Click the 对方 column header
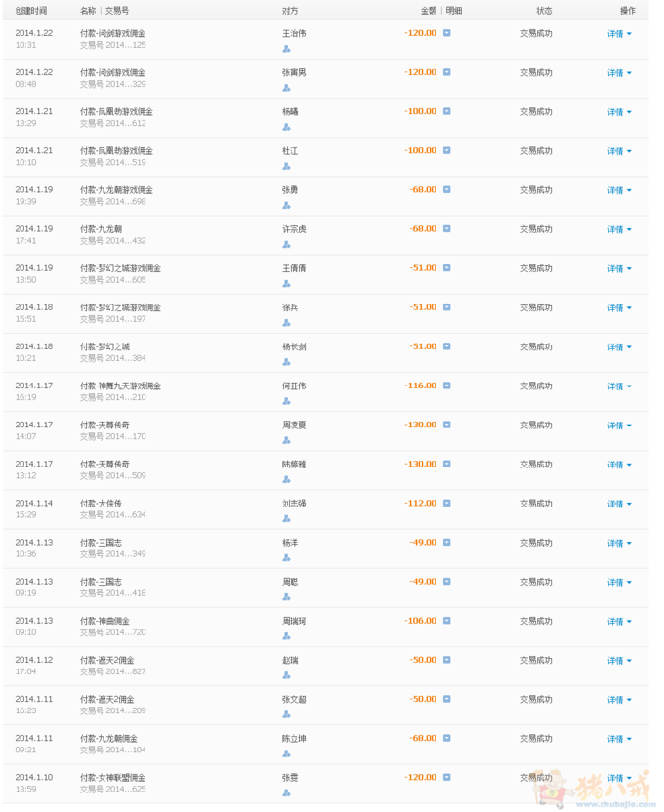 click(290, 11)
